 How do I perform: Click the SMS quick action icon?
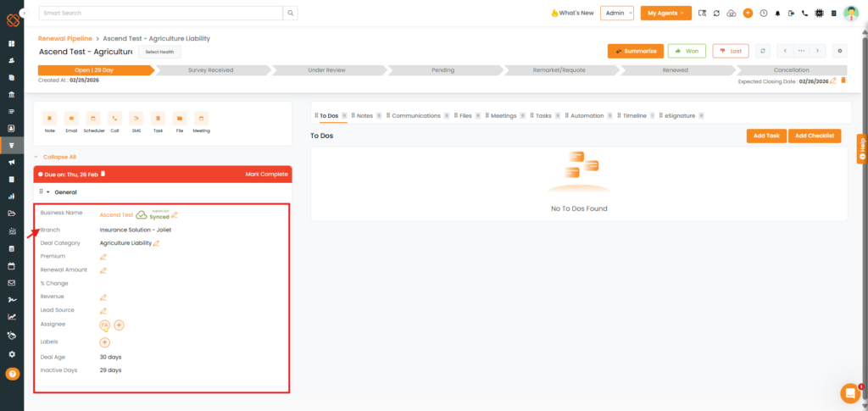[x=136, y=118]
